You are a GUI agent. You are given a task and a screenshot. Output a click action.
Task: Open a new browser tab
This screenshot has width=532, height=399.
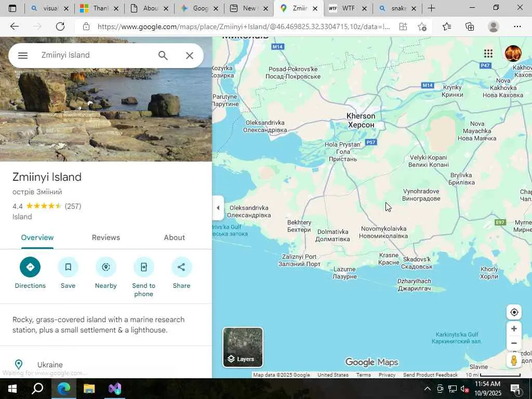pyautogui.click(x=431, y=8)
